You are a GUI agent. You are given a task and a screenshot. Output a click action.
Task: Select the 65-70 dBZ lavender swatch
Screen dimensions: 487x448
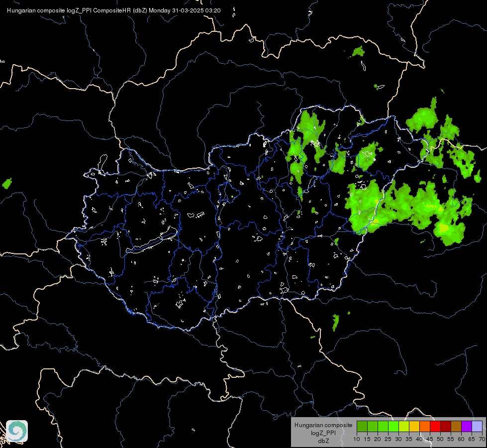[x=477, y=426]
